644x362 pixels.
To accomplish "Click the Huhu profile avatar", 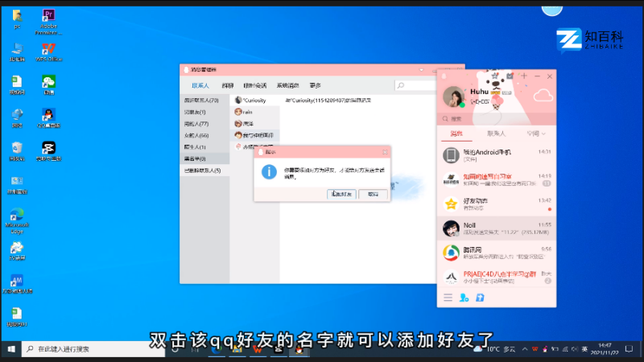I will click(x=453, y=97).
